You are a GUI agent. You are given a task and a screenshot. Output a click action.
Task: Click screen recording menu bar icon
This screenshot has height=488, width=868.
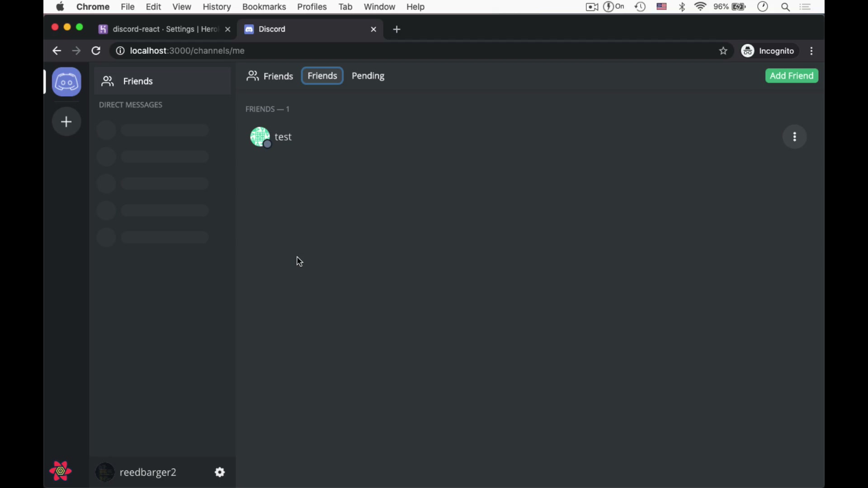pos(592,7)
